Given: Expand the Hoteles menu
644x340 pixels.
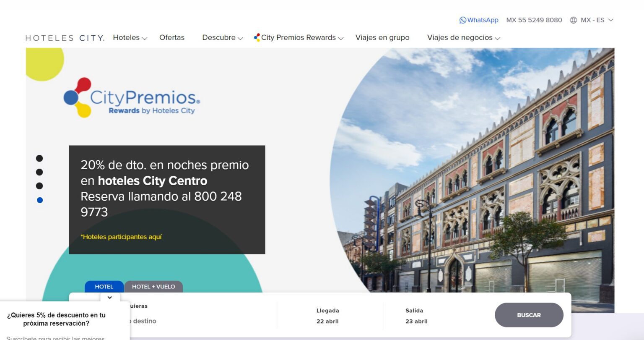Looking at the screenshot, I should pyautogui.click(x=130, y=38).
